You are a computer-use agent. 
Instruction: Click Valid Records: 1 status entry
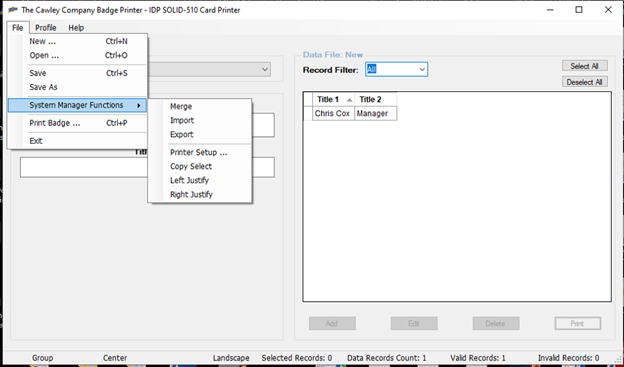(478, 358)
